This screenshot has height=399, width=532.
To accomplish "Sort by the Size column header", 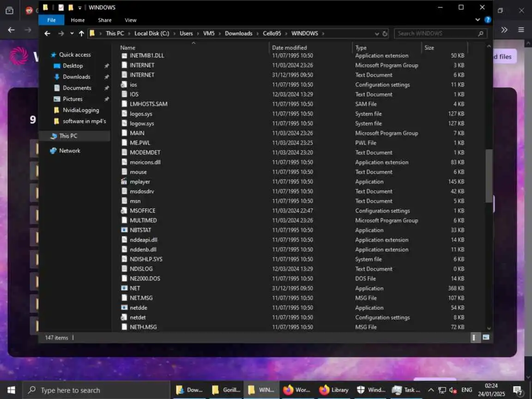I will click(429, 48).
